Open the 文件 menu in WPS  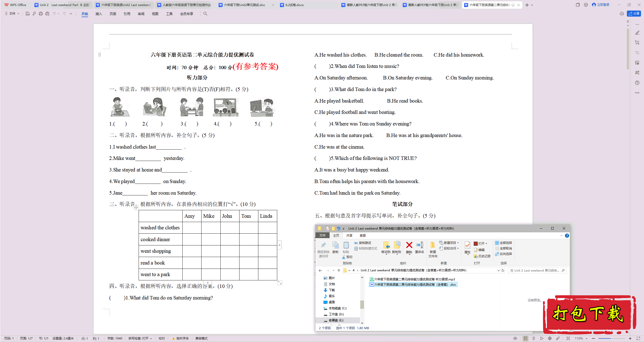click(x=12, y=14)
